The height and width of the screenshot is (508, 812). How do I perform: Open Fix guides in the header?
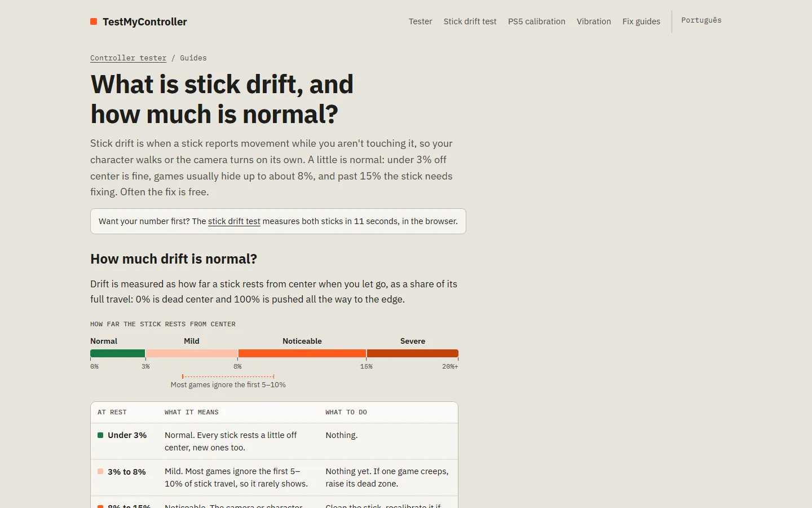pos(641,21)
